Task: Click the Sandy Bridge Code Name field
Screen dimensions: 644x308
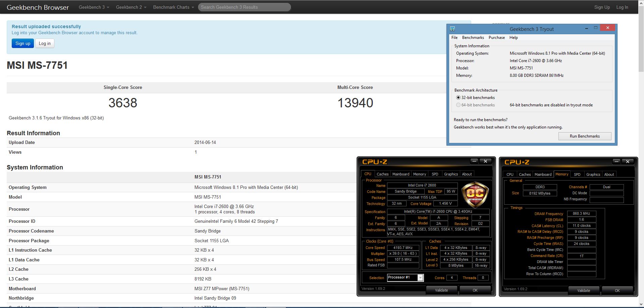Action: (406, 191)
